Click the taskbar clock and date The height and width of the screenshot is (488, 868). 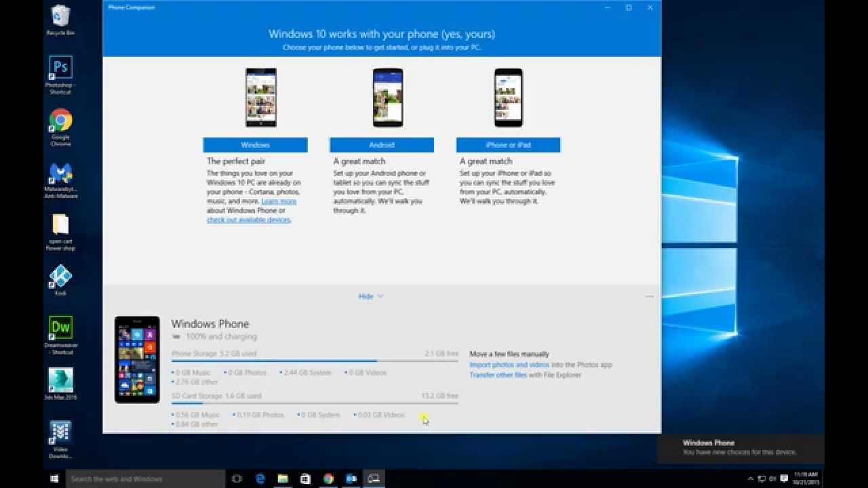(x=806, y=479)
